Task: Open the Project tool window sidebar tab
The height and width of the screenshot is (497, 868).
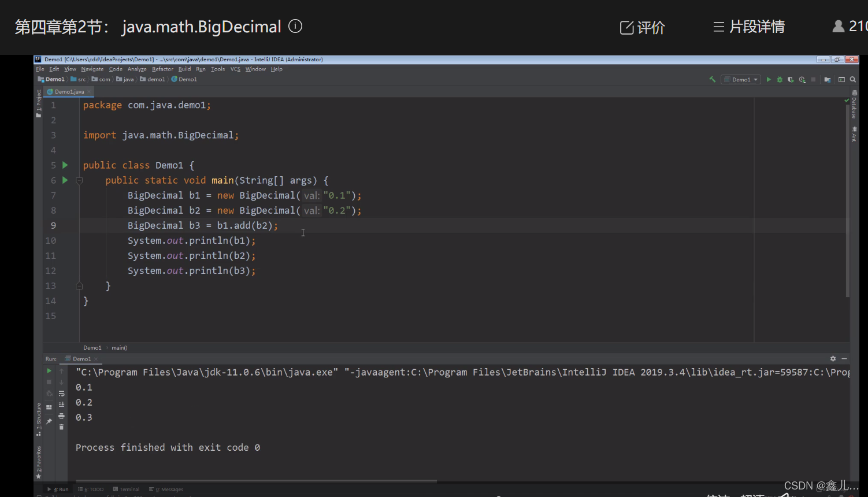Action: [x=38, y=103]
